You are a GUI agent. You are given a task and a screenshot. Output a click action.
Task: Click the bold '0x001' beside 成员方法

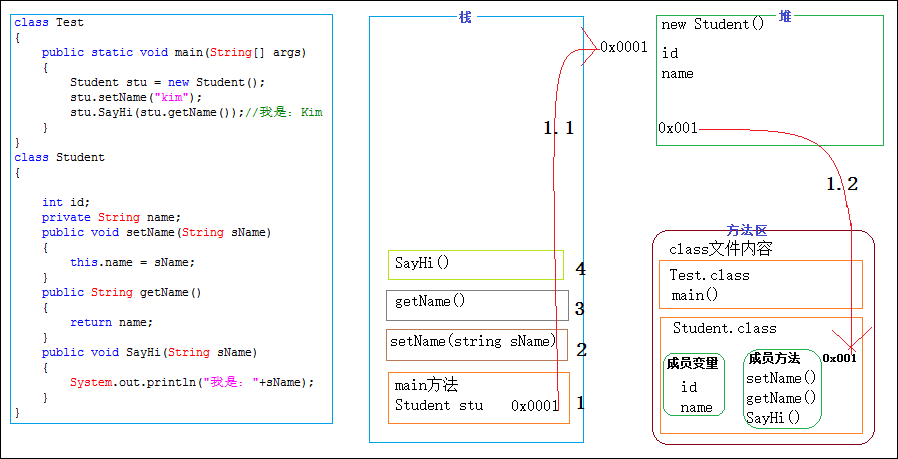(x=840, y=358)
